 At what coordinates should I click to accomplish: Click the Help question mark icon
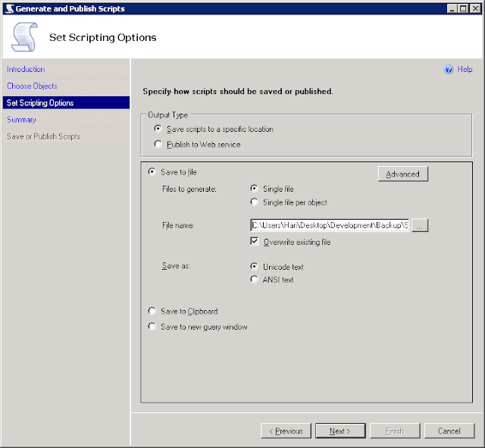point(449,69)
